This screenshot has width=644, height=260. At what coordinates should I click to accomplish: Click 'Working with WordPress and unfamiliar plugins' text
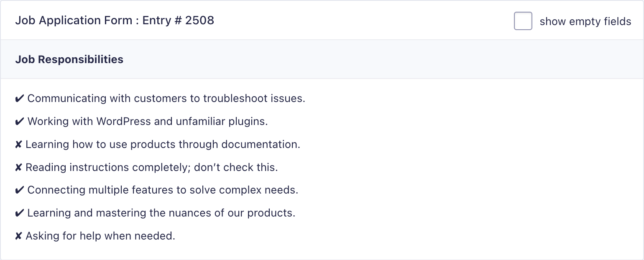pyautogui.click(x=148, y=122)
